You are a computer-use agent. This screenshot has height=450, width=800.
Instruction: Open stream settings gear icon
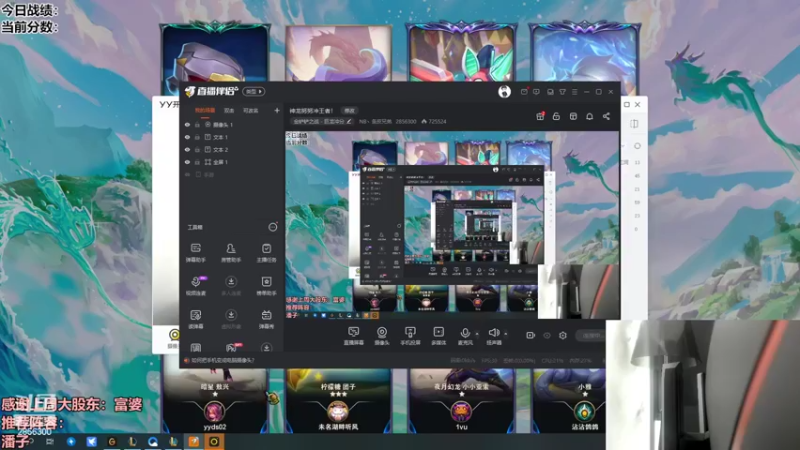pos(563,335)
